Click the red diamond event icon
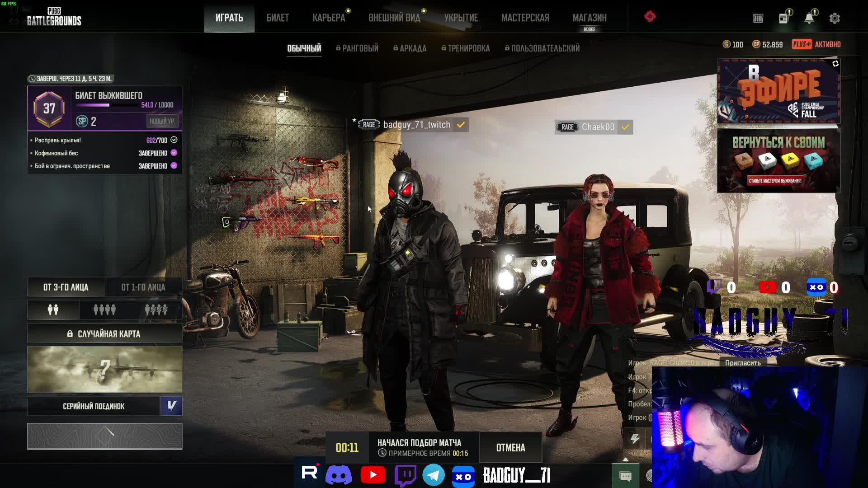 point(650,17)
